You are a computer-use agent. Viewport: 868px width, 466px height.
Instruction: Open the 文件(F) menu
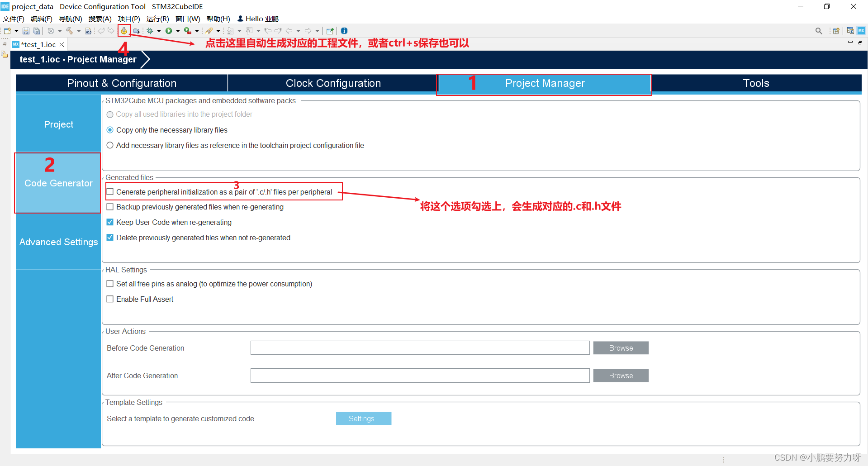point(14,19)
